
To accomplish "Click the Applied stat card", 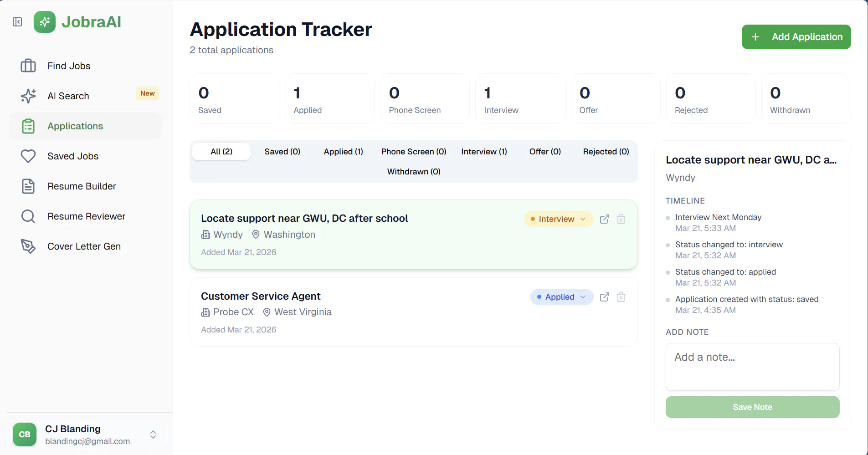I will tap(329, 99).
